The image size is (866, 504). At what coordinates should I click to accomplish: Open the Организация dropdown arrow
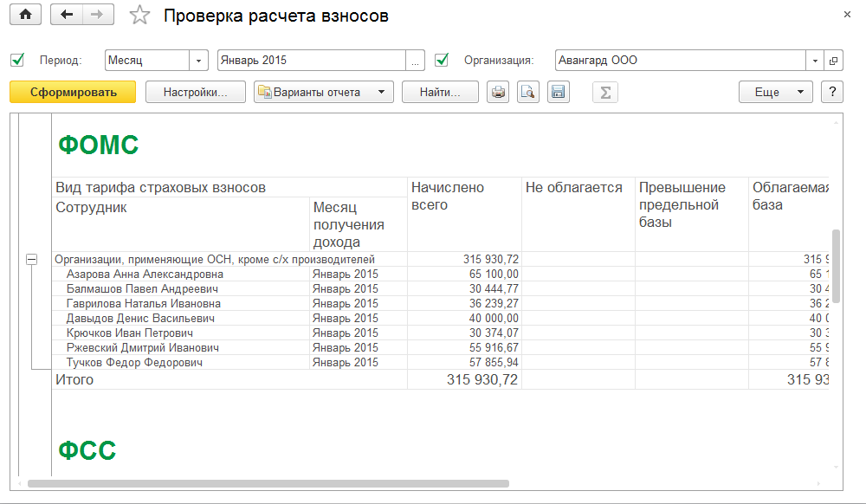(816, 61)
